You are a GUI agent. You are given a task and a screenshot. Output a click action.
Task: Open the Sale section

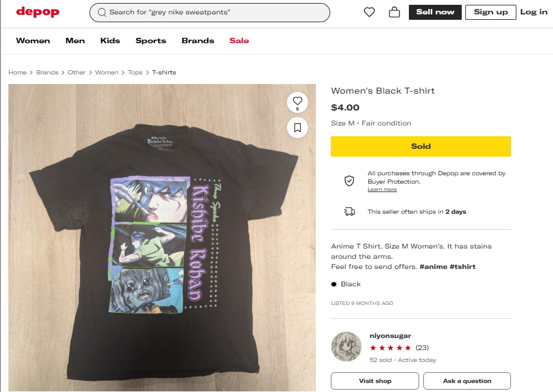coord(239,41)
